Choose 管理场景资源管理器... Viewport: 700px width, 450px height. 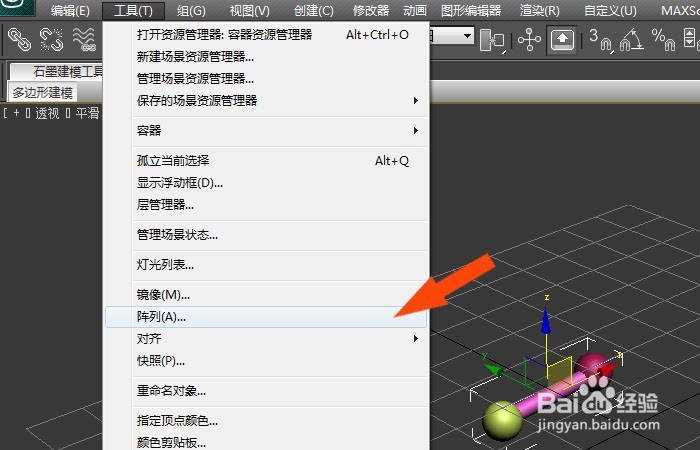coord(266,79)
